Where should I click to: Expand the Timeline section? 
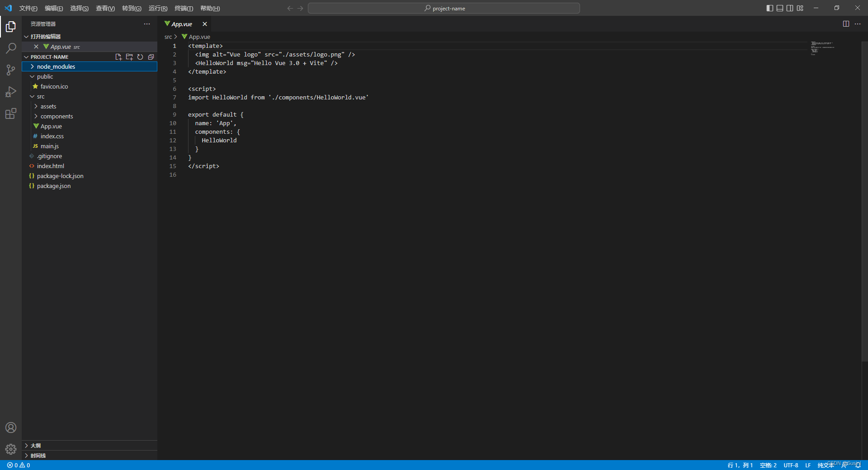tap(90, 456)
